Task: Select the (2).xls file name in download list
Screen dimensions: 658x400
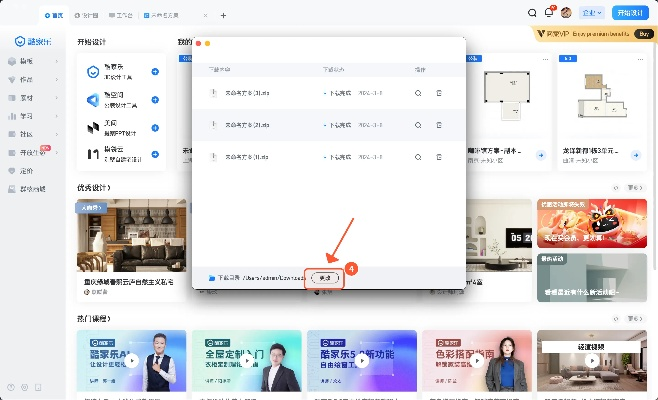Action: [x=247, y=125]
